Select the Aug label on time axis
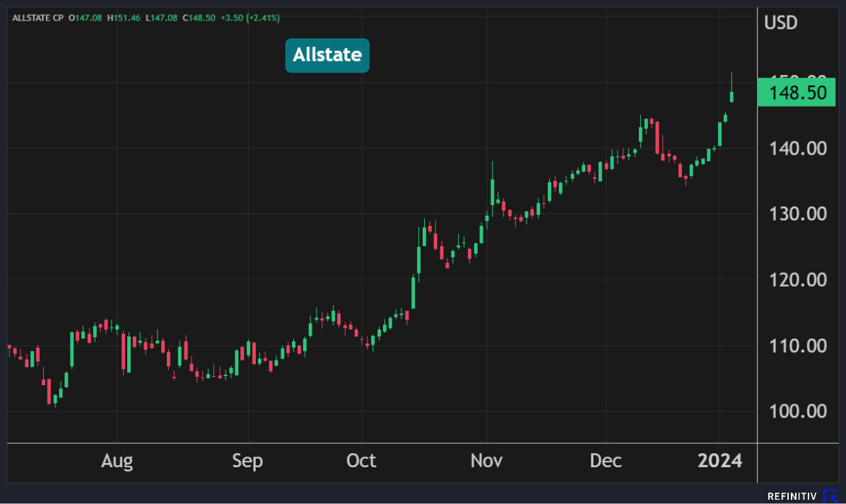The image size is (846, 504). pos(117,462)
